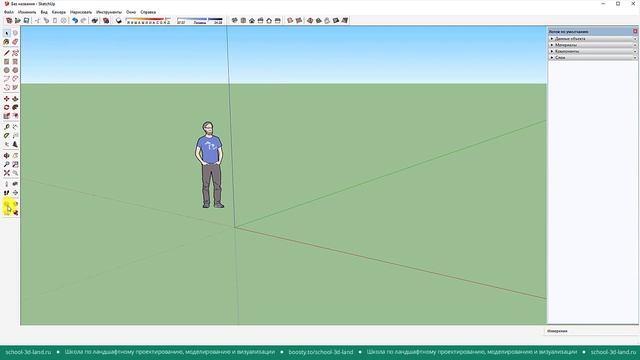
Task: Open the Файл menu
Action: [9, 12]
